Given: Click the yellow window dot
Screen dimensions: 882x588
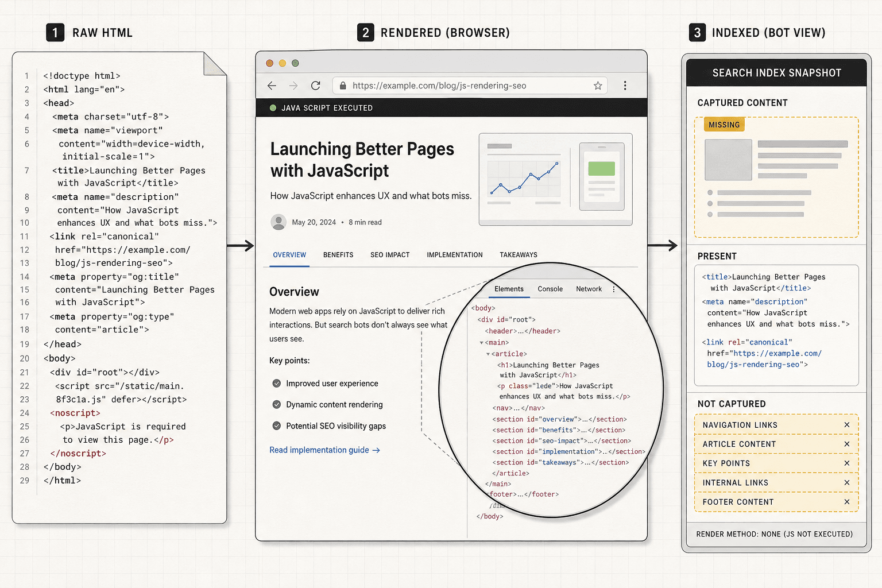Looking at the screenshot, I should 283,63.
